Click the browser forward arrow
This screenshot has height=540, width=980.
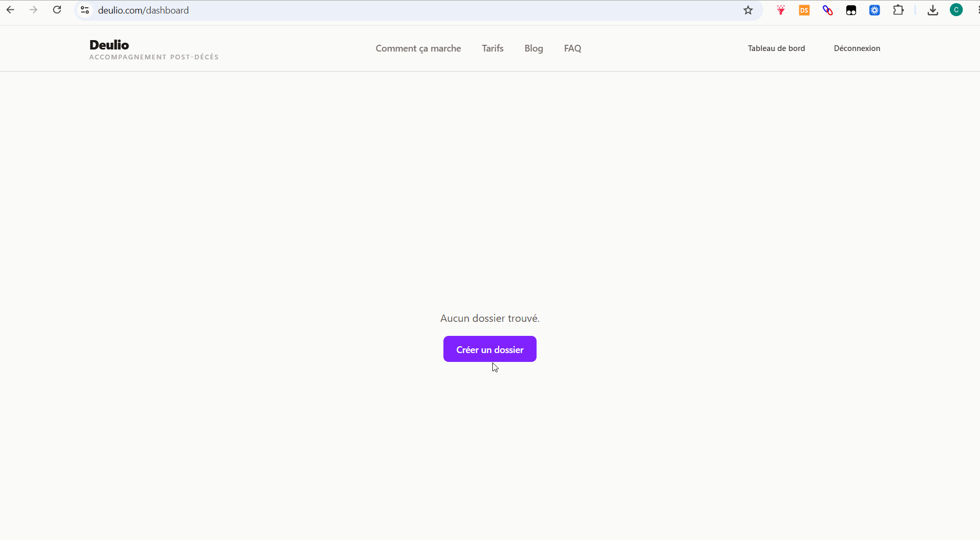[x=33, y=10]
